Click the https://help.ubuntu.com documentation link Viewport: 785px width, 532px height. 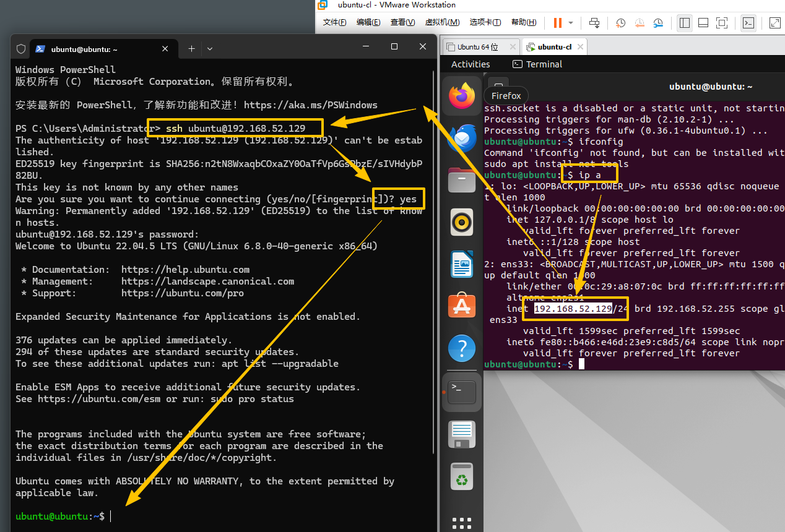click(185, 270)
